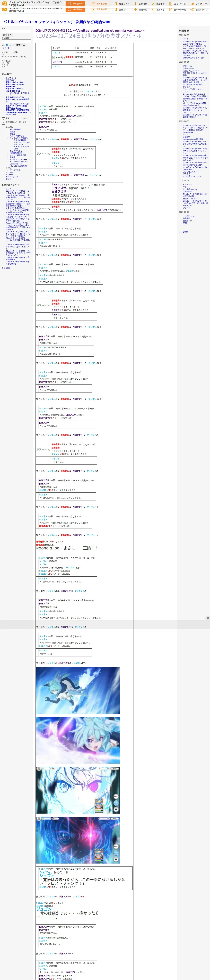Click 白洲アズサ in the character table
Image resolution: width=210 pixels, height=980 pixels.
pyautogui.click(x=57, y=62)
